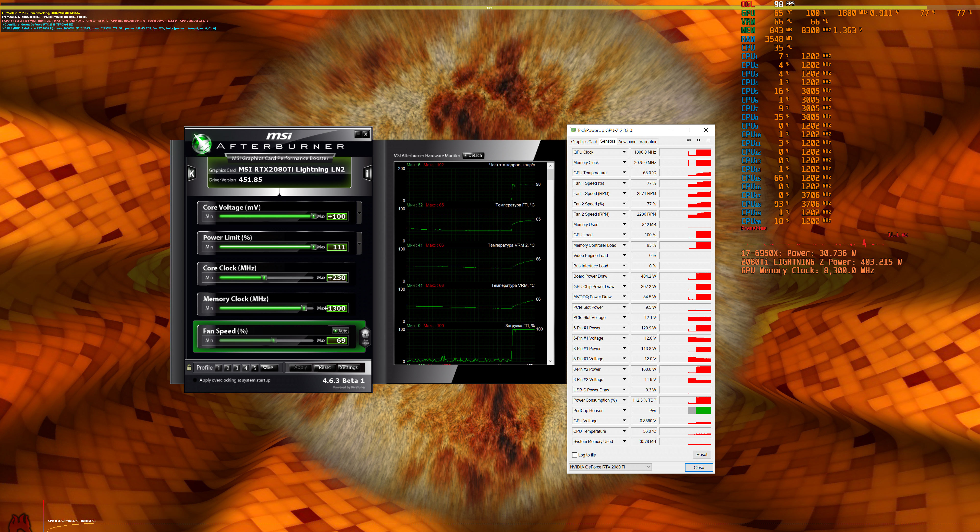Check the Log to file checkbox
The image size is (980, 532).
(574, 455)
